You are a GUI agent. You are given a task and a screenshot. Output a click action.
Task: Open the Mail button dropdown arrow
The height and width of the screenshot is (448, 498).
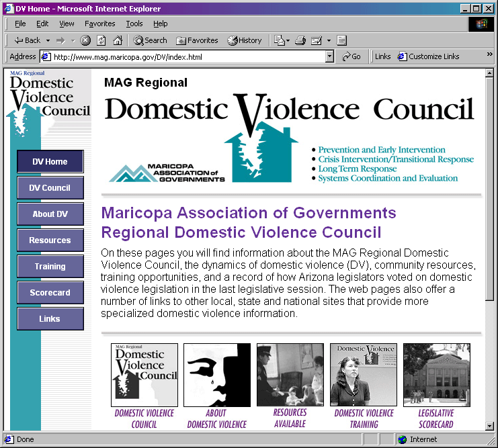pos(287,40)
